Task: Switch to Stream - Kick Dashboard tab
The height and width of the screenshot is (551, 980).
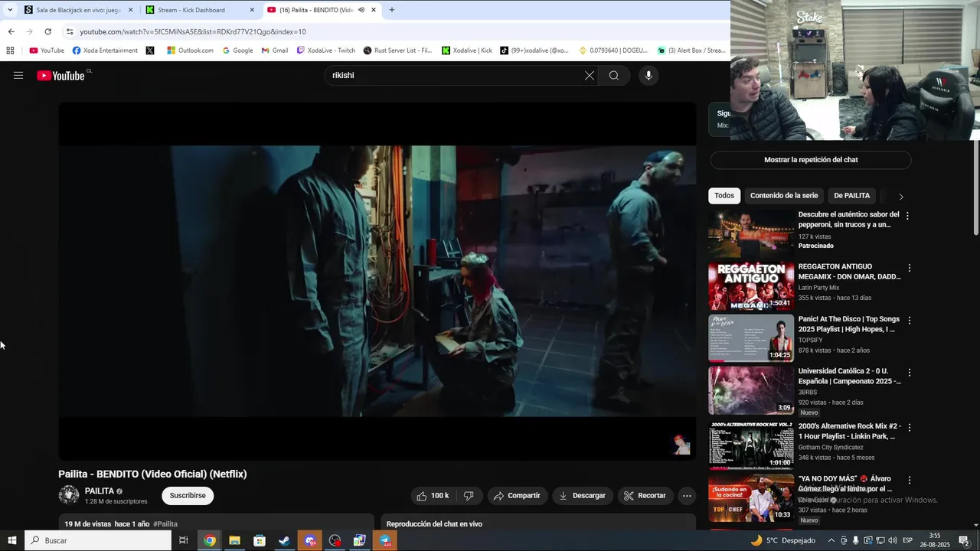Action: pos(199,10)
